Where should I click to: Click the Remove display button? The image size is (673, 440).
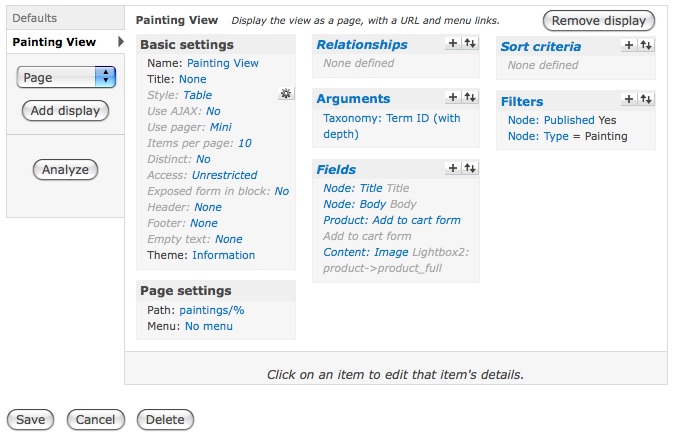point(599,21)
